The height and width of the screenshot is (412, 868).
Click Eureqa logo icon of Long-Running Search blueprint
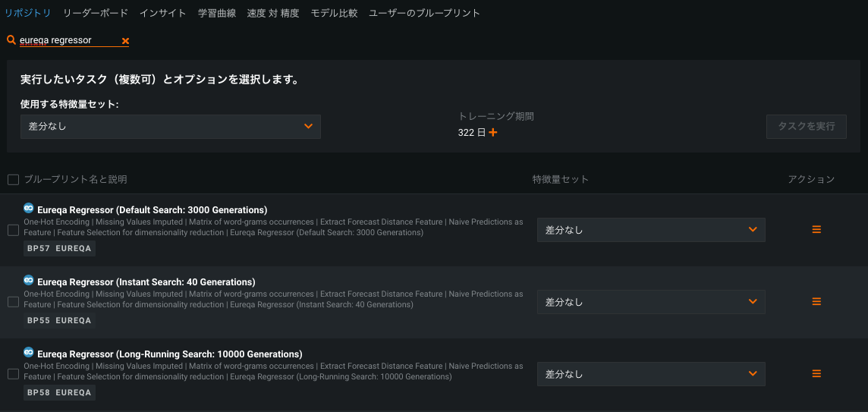[29, 352]
